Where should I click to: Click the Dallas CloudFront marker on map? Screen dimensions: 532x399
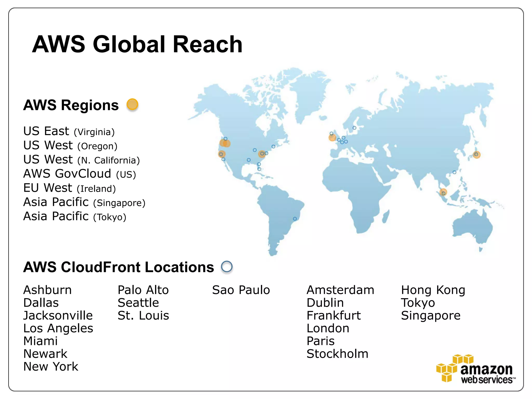click(249, 160)
